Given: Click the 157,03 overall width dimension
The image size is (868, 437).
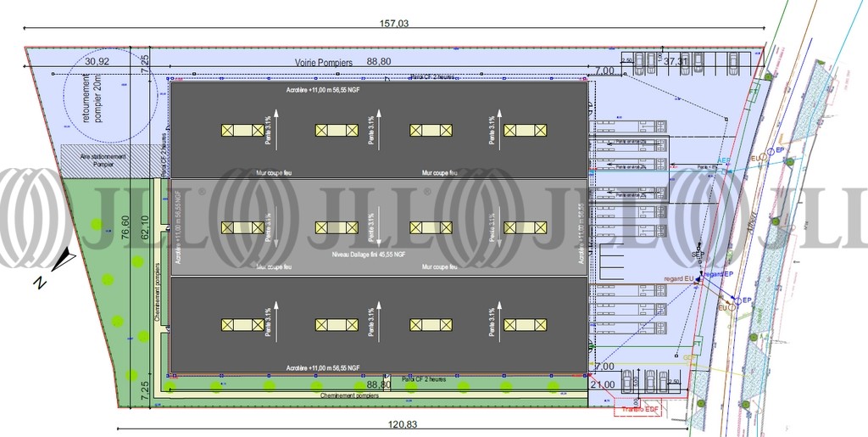Looking at the screenshot, I should click(392, 25).
